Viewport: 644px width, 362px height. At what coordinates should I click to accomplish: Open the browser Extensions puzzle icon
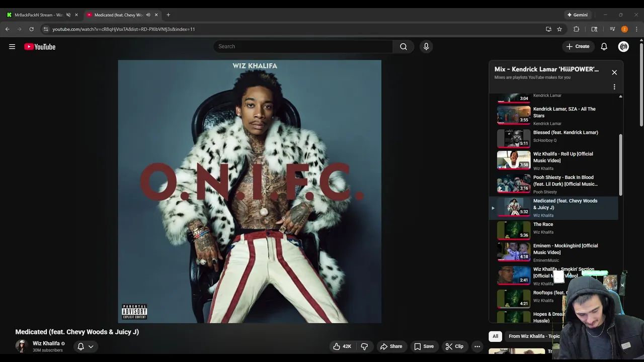[x=577, y=29]
